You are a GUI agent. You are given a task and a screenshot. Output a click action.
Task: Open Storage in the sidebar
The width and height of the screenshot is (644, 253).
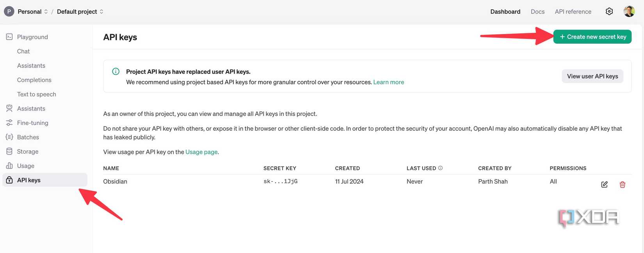click(x=28, y=151)
